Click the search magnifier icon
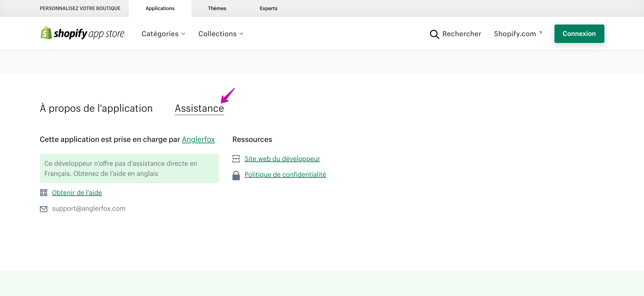Viewport: 644px width, 296px height. click(x=434, y=34)
